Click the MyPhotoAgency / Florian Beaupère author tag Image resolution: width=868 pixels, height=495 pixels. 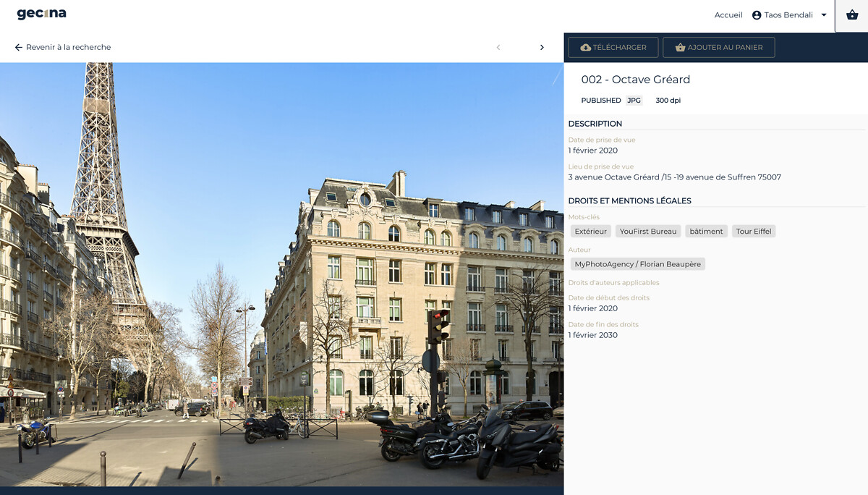(x=637, y=264)
